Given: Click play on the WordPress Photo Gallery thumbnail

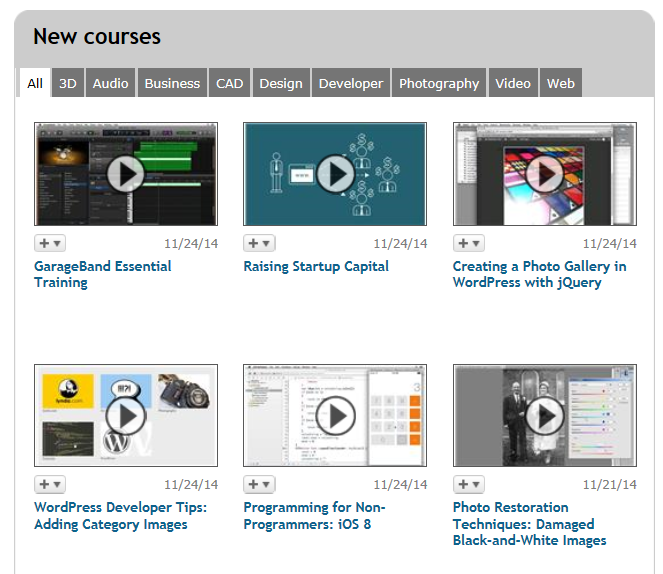Looking at the screenshot, I should click(x=545, y=174).
